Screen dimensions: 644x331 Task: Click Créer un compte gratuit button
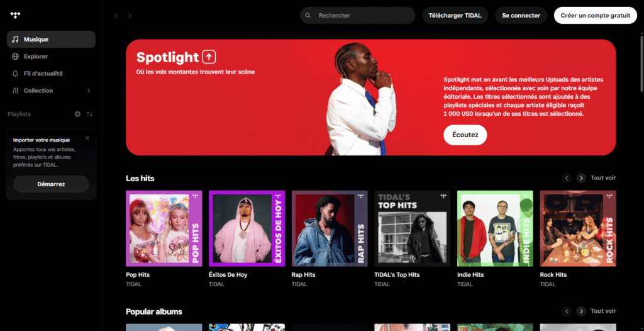[596, 16]
